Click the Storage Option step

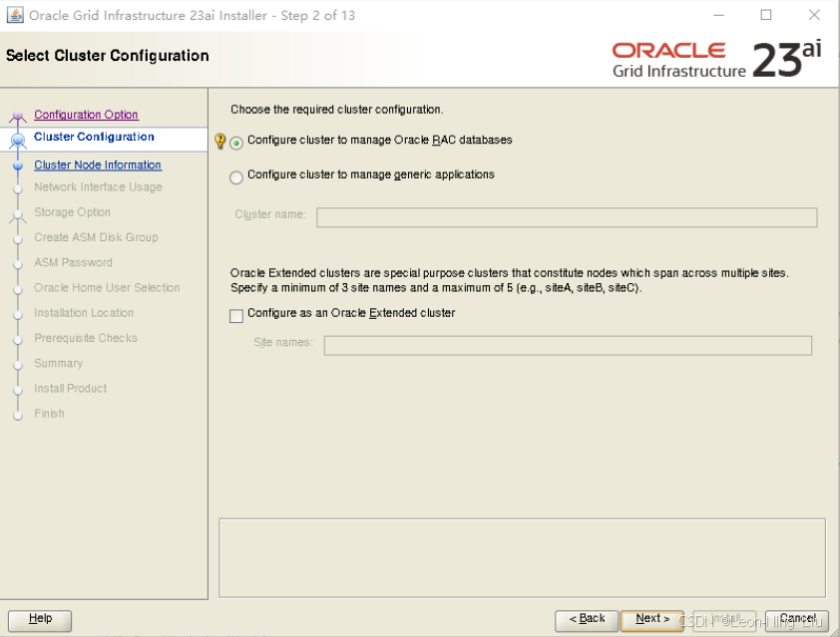point(72,212)
